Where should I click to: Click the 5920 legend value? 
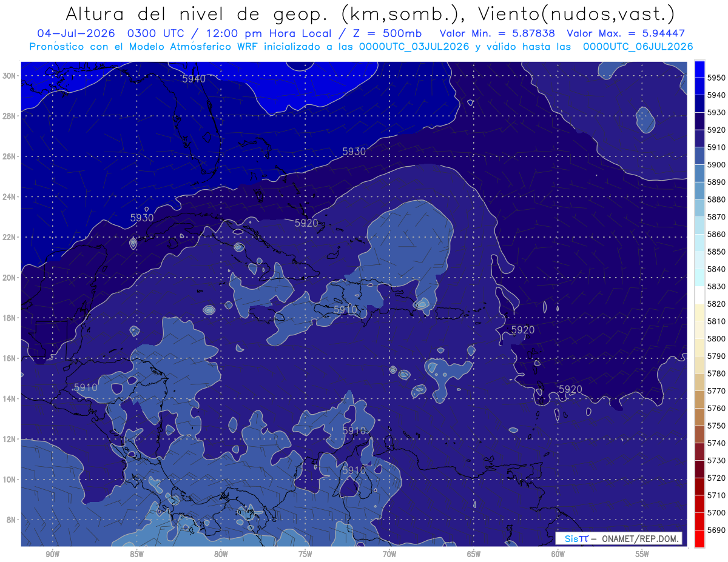[x=716, y=130]
